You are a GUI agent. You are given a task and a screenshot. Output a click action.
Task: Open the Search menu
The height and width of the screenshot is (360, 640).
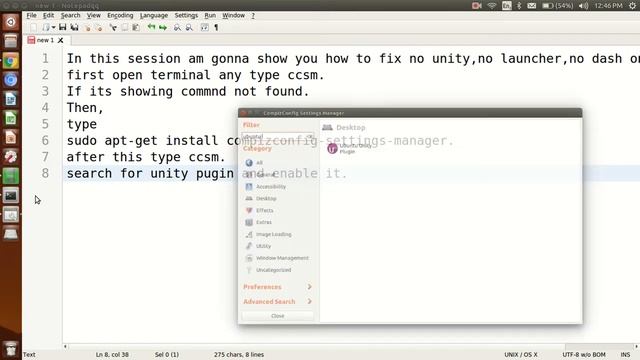[x=70, y=15]
